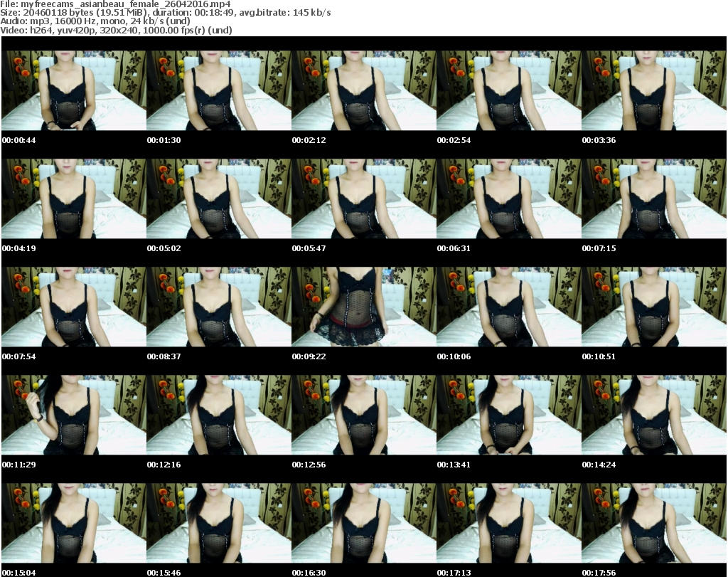Open the thumbnail above timestamp 00:00:44
Screen dimensions: 728x577
[x=74, y=90]
